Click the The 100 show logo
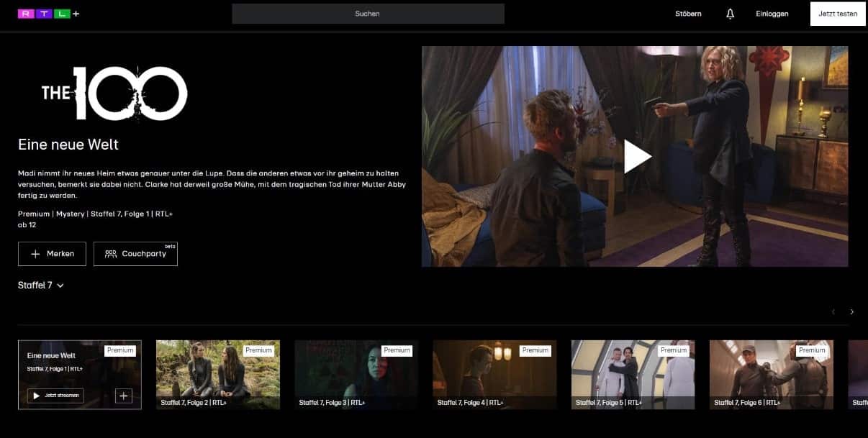The height and width of the screenshot is (438, 868). pyautogui.click(x=114, y=93)
